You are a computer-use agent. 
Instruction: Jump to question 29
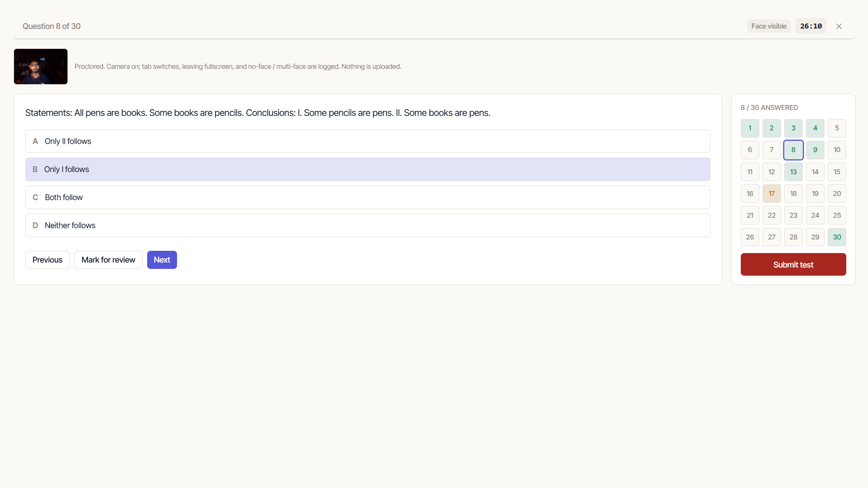[815, 237]
